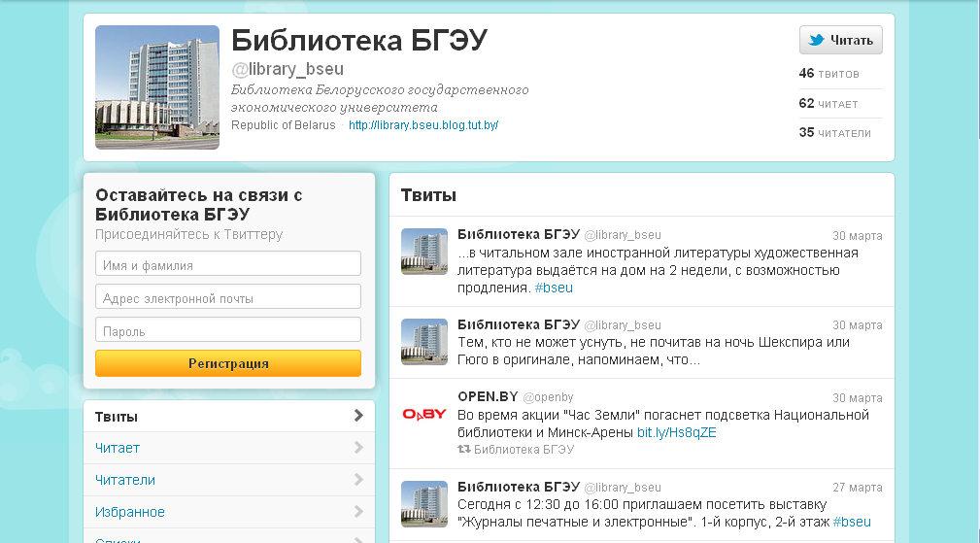Click #bseu hashtag in 27 марта tweet
Image resolution: width=980 pixels, height=543 pixels.
tap(852, 522)
